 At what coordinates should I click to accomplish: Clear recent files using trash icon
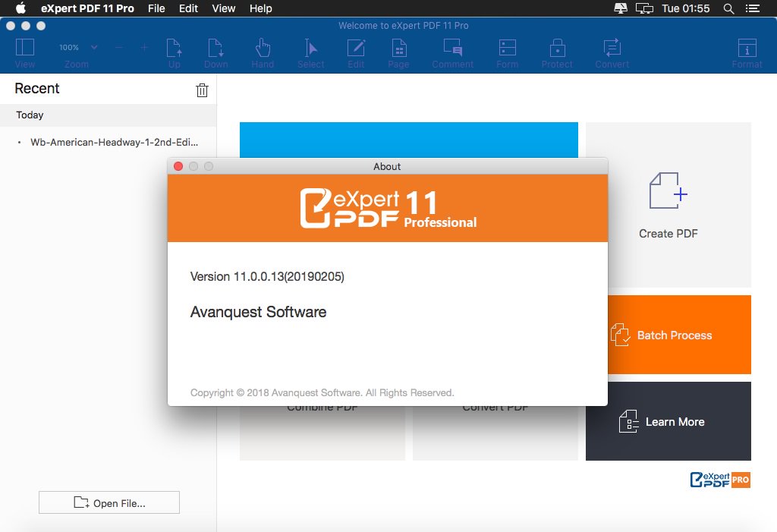pyautogui.click(x=202, y=90)
